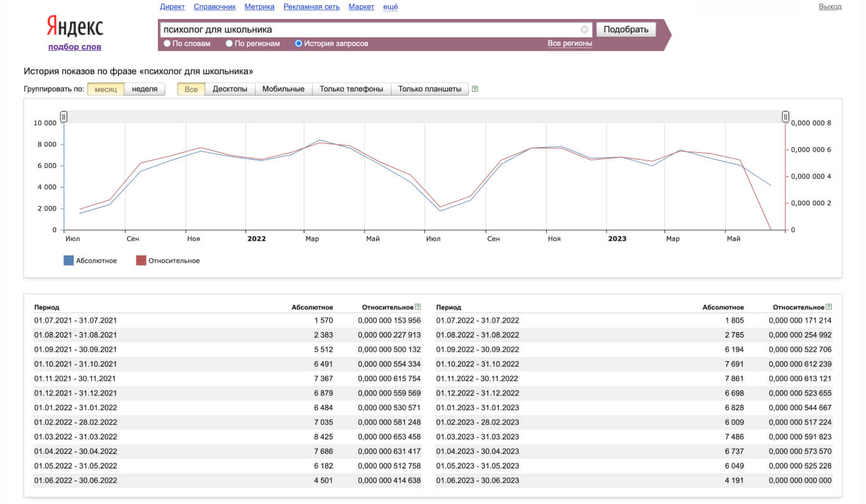Click the red Относительное legend swatch
Screen dimensions: 866x504
coord(141,261)
